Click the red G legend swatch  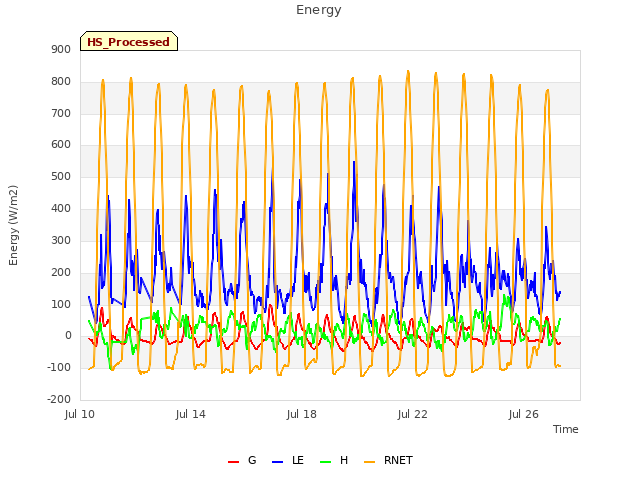pos(233,462)
